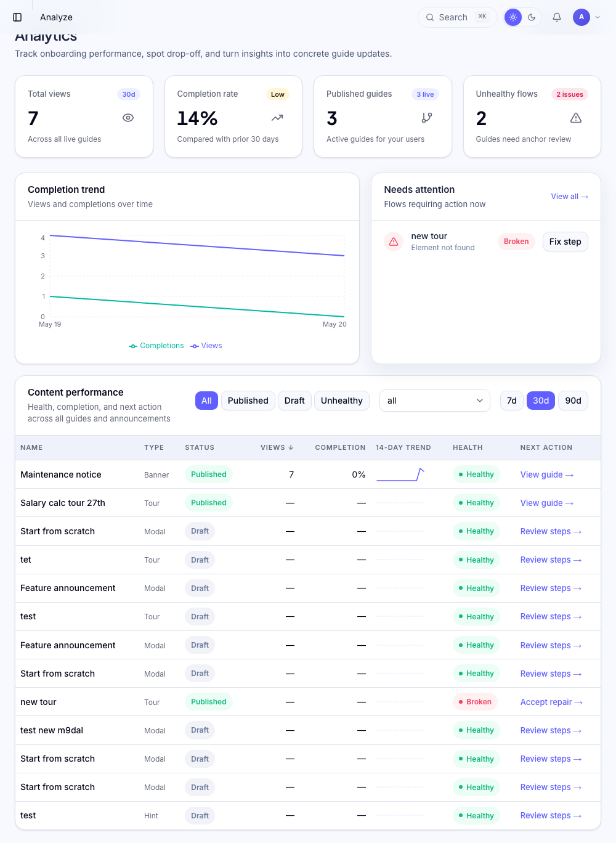Click the 2 issues badge
Image resolution: width=616 pixels, height=843 pixels.
[570, 94]
